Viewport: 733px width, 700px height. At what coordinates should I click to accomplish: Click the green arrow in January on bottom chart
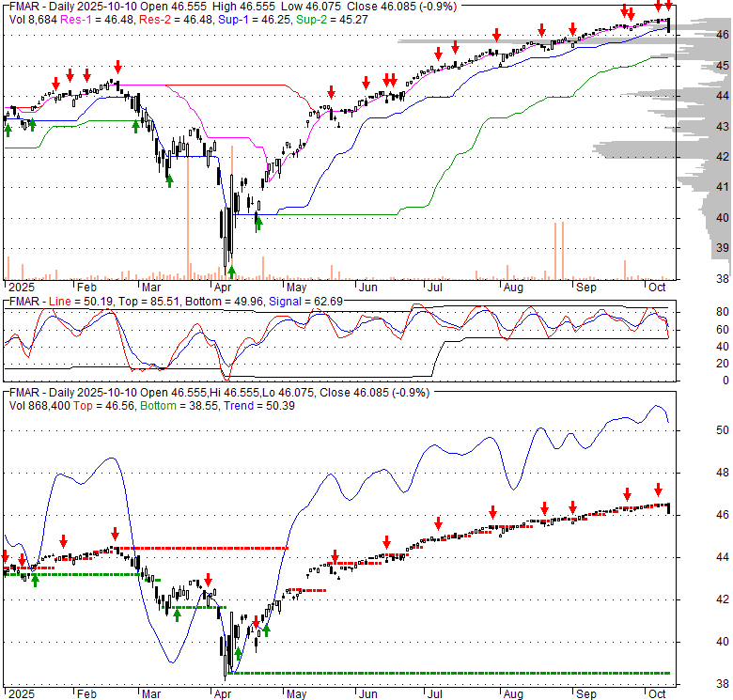(35, 580)
